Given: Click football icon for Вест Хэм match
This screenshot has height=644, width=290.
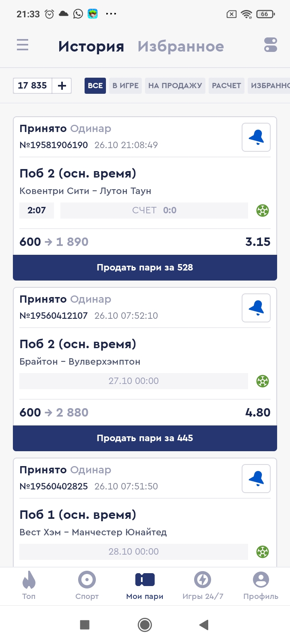Looking at the screenshot, I should pos(263,552).
